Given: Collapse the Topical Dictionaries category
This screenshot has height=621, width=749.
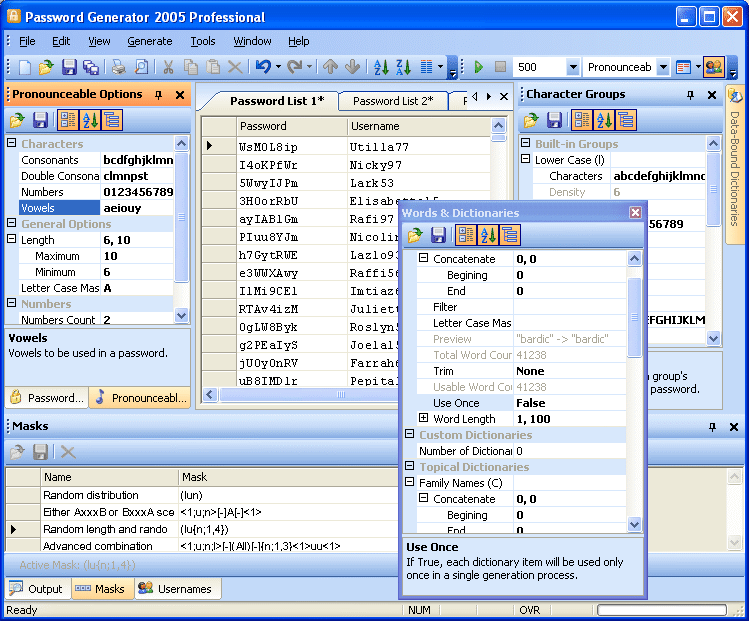Looking at the screenshot, I should (x=409, y=466).
